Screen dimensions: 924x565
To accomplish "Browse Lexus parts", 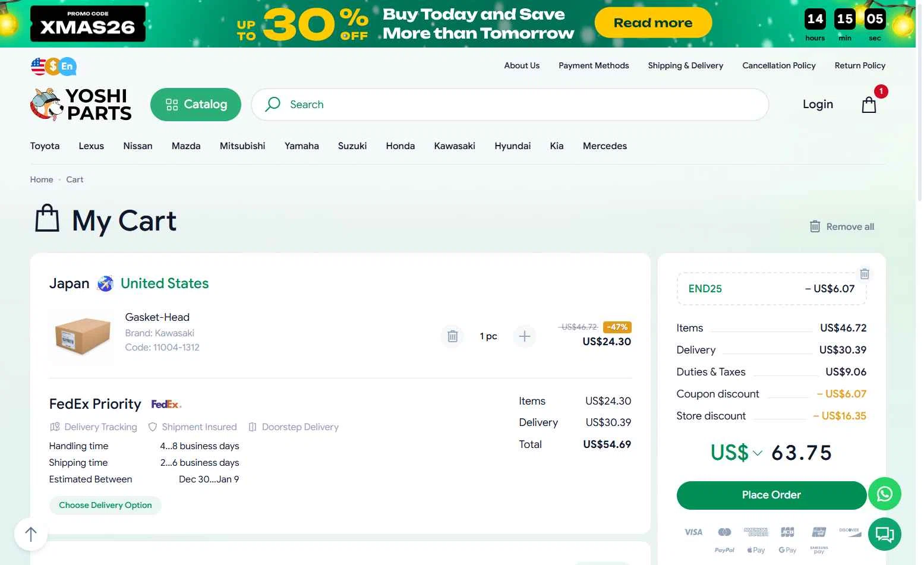I will pos(92,146).
